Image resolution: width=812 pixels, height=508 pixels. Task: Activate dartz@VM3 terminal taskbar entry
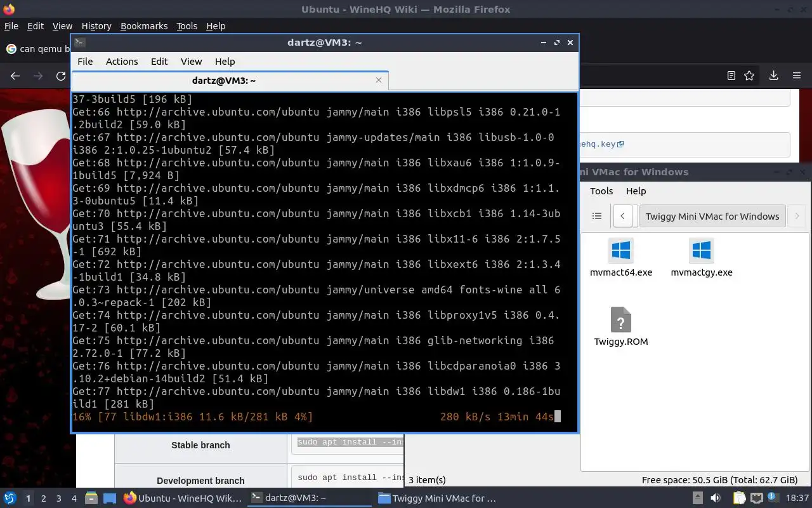[x=310, y=498]
